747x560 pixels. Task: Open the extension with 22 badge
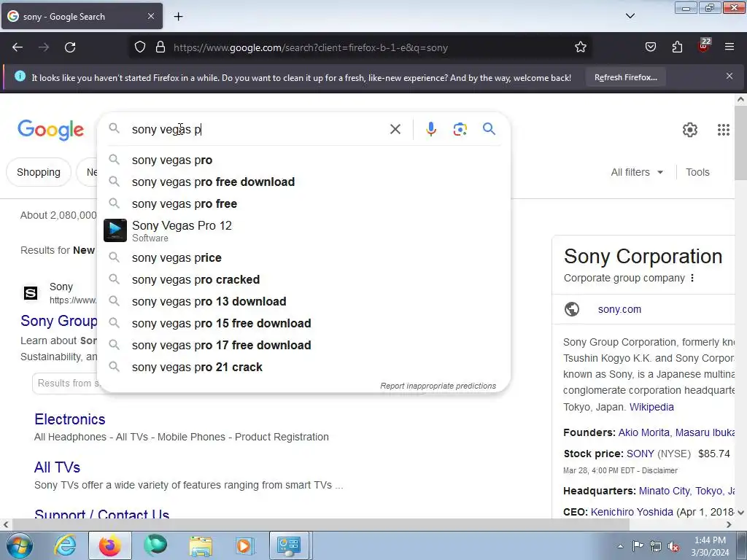click(704, 46)
